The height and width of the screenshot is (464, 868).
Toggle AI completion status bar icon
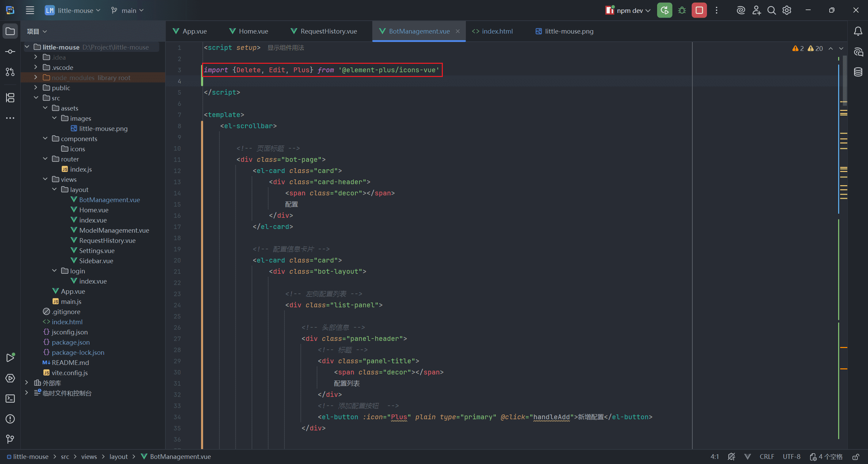(x=731, y=457)
